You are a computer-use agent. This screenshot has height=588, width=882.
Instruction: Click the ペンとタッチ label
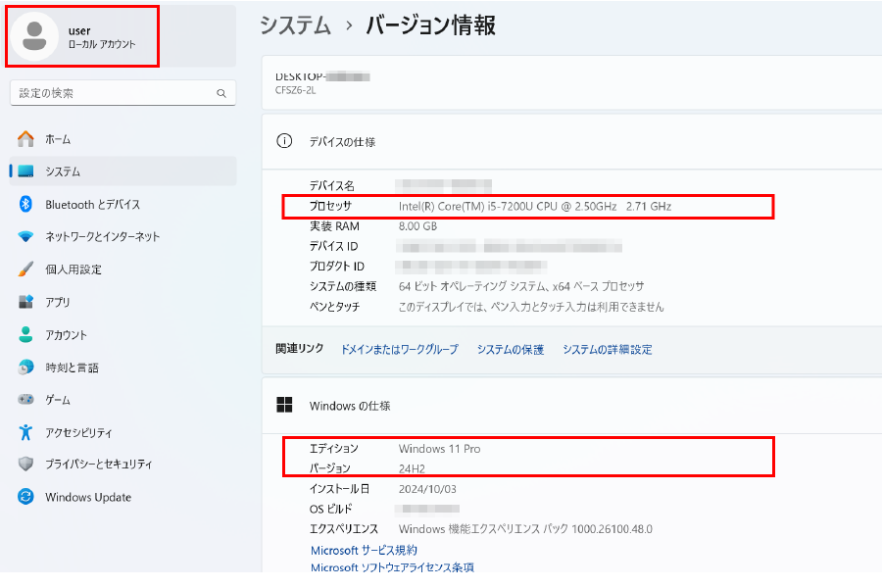[x=335, y=307]
